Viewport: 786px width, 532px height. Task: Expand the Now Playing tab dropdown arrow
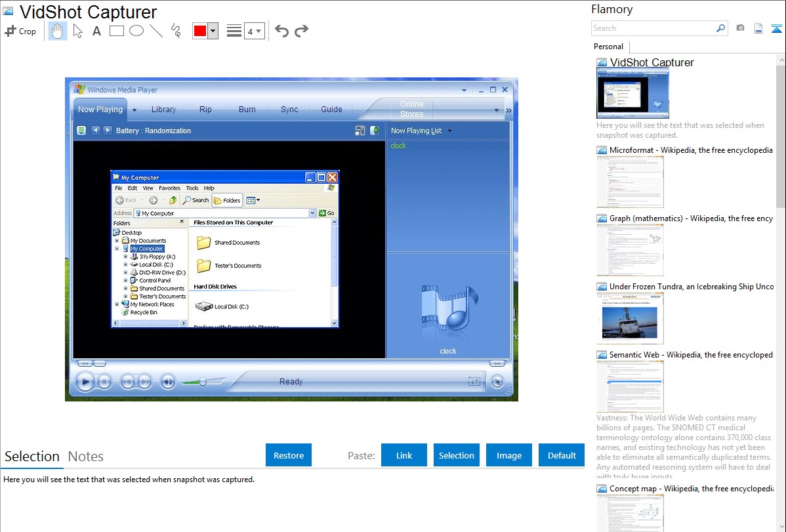tap(134, 110)
